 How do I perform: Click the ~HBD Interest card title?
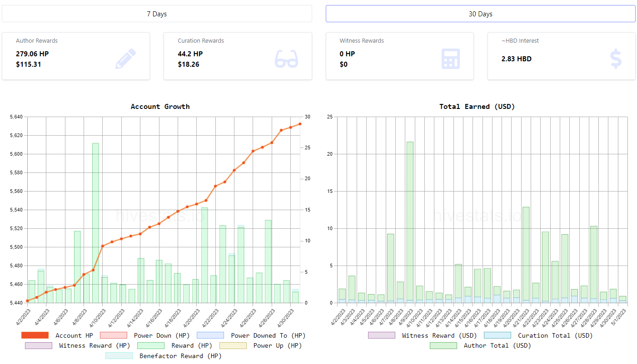point(520,41)
